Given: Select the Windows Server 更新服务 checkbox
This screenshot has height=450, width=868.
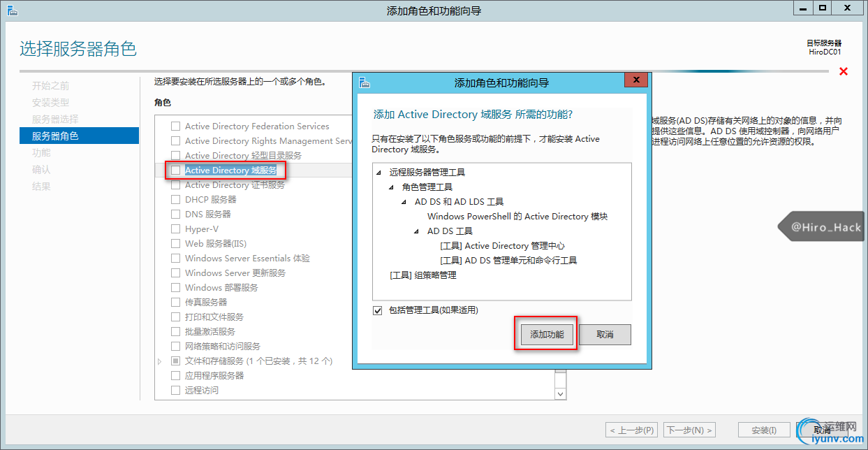Looking at the screenshot, I should click(x=176, y=273).
